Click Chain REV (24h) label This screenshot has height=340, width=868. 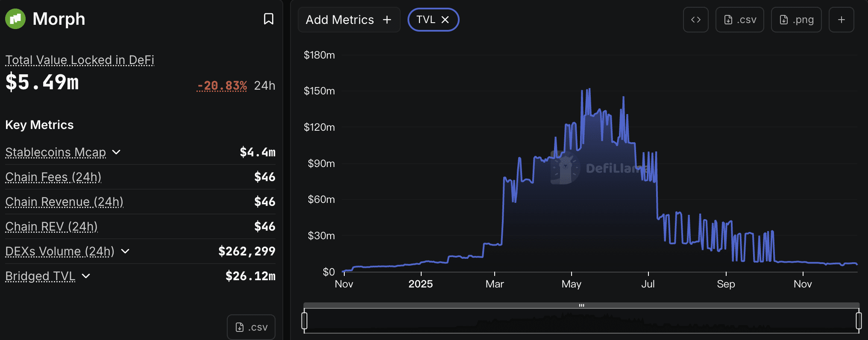[52, 226]
